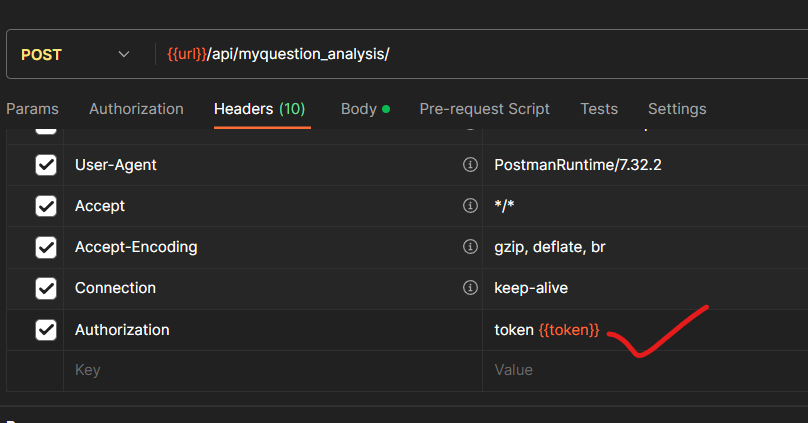Click info icon in Accept header row

click(x=470, y=206)
